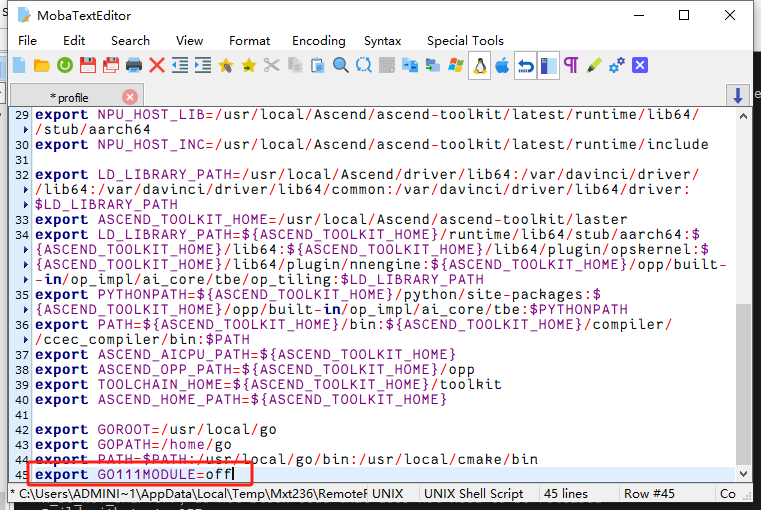
Task: Maximize the MobaTextEditor window
Action: 684,15
